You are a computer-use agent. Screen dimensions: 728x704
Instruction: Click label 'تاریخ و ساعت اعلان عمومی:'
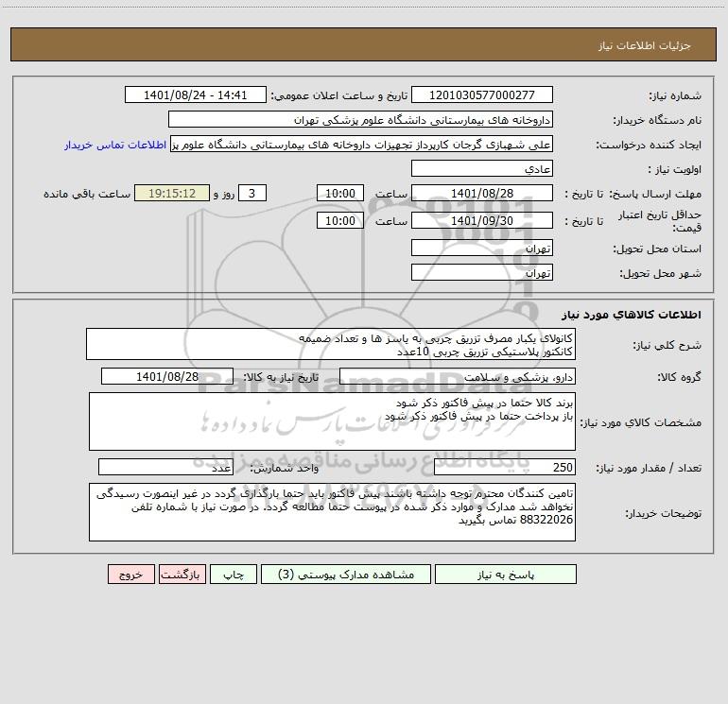pos(338,96)
